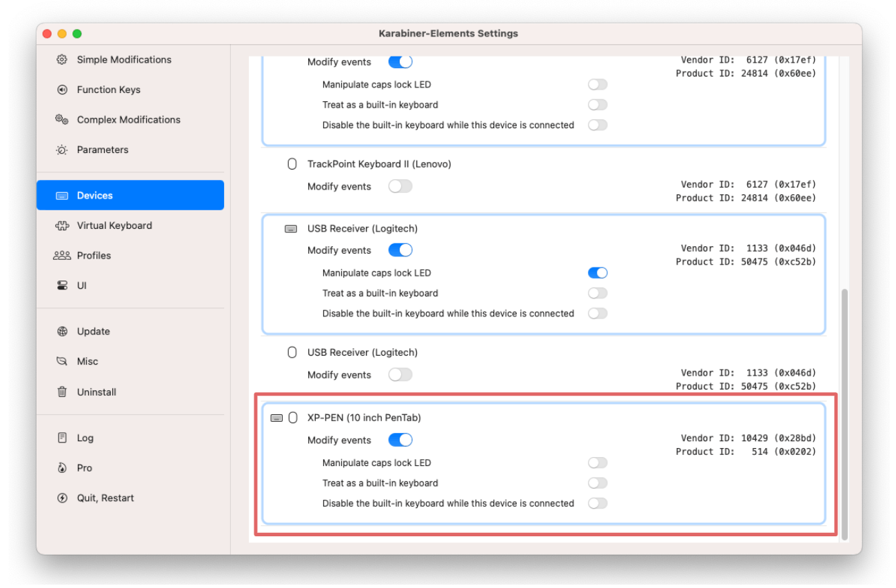This screenshot has width=896, height=588.
Task: Click mouse icon beside the USB Receiver entry
Action: (x=292, y=352)
